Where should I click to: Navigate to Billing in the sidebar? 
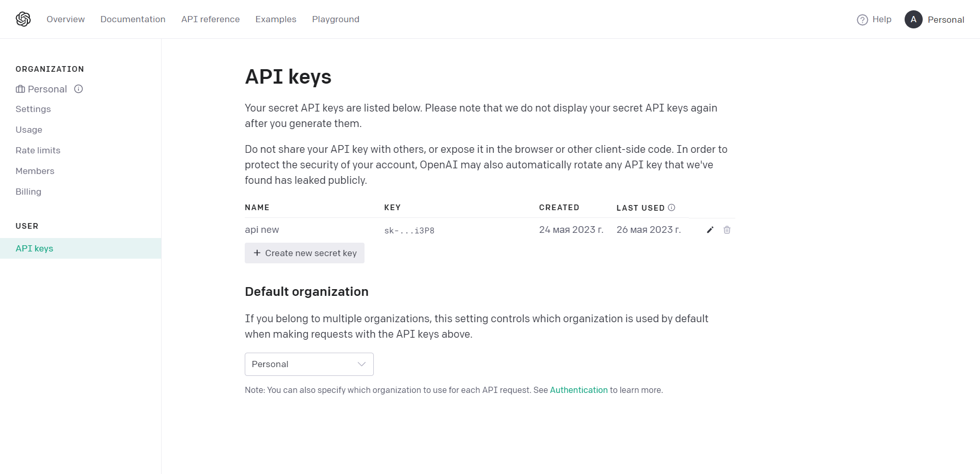tap(28, 192)
